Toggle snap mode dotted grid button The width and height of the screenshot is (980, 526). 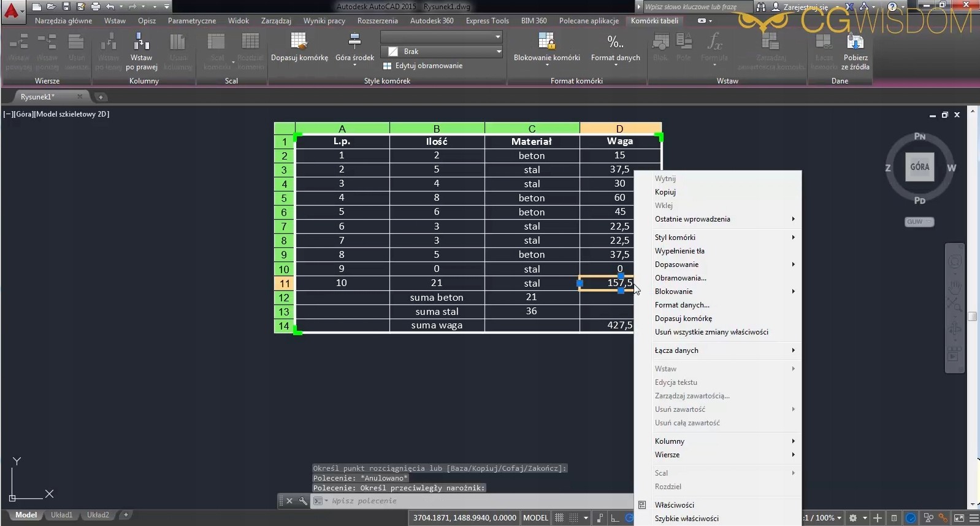pos(574,518)
